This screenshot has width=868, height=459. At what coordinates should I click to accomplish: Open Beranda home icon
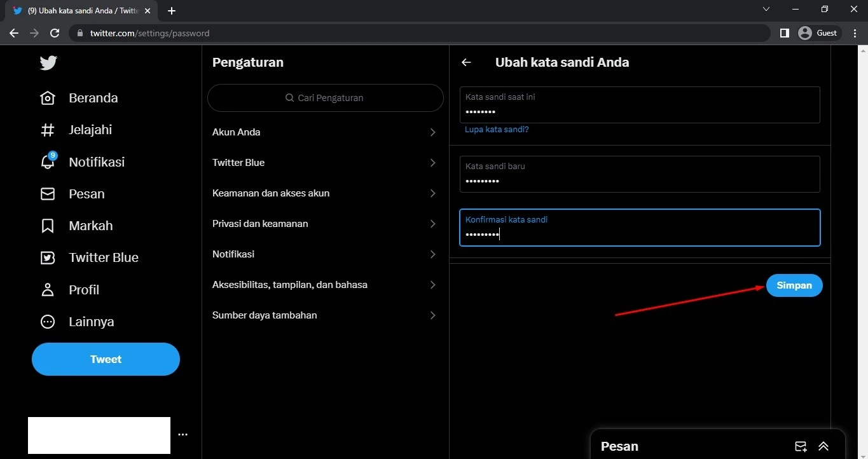[48, 98]
